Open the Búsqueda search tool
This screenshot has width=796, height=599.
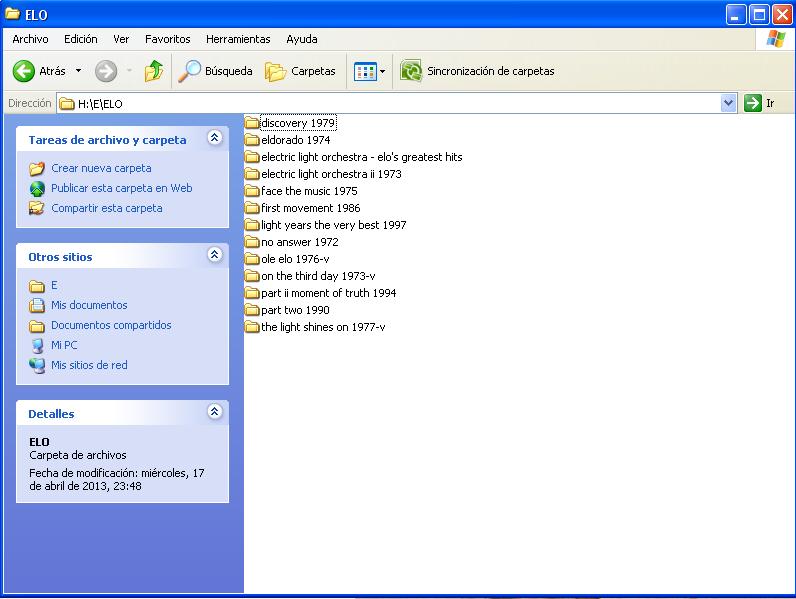pyautogui.click(x=215, y=71)
